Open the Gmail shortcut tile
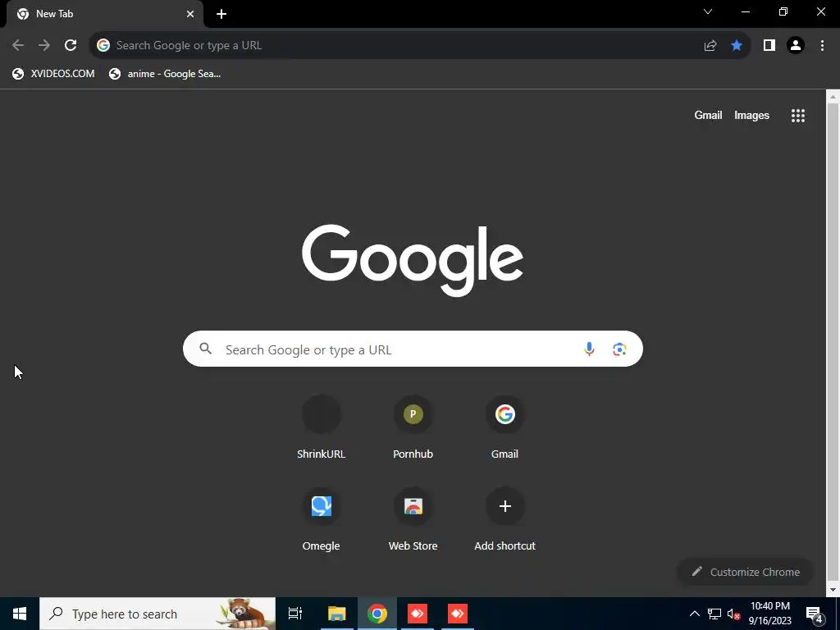 point(504,427)
